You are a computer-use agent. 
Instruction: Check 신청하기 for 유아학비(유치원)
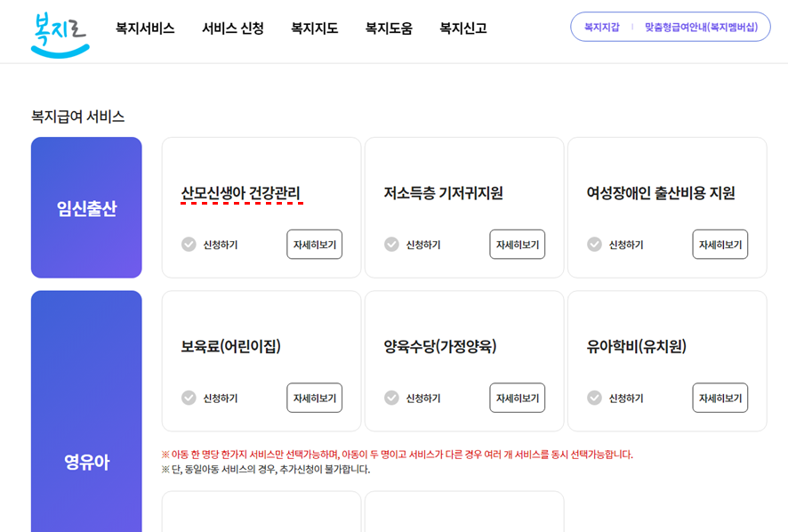pos(615,398)
